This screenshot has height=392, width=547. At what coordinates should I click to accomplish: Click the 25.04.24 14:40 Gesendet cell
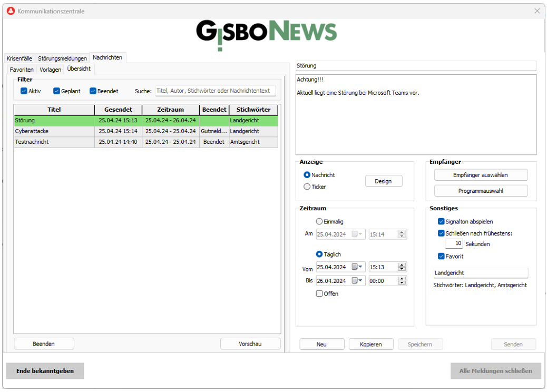118,142
